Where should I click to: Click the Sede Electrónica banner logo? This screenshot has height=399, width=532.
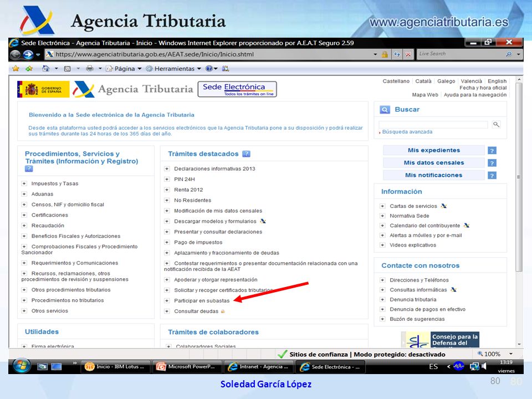coord(237,89)
